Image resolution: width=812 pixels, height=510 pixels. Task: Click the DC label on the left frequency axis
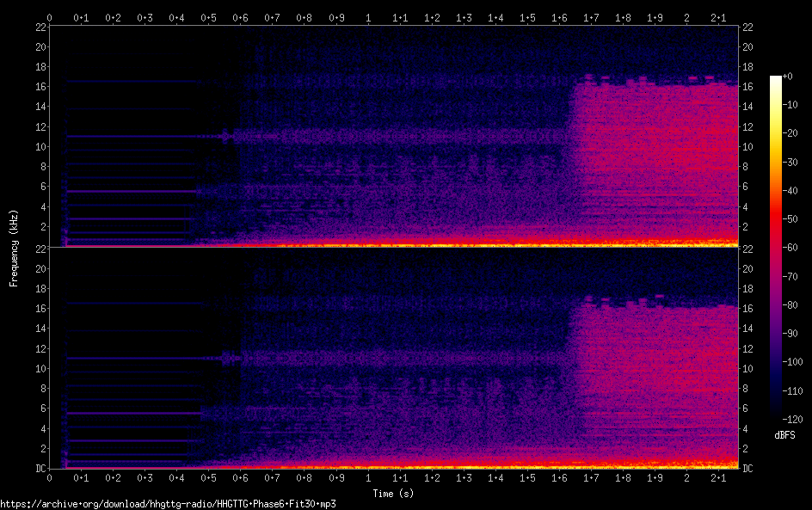point(39,469)
